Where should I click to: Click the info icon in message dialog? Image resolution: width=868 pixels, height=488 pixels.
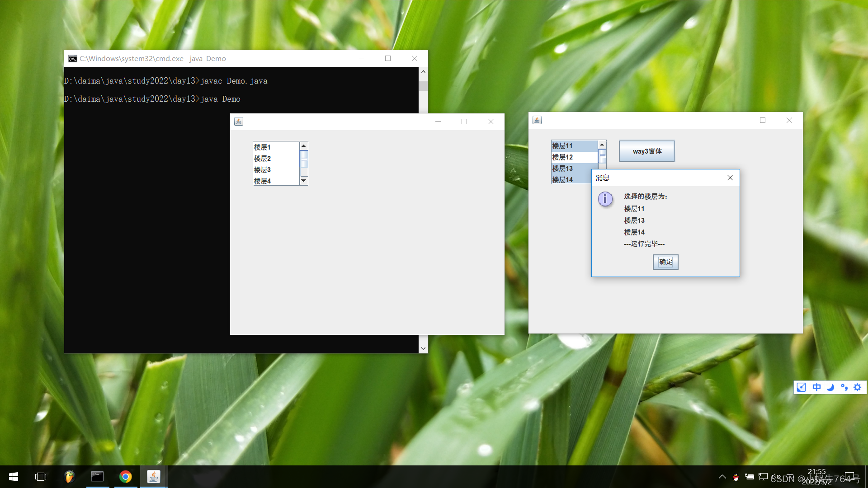point(605,199)
